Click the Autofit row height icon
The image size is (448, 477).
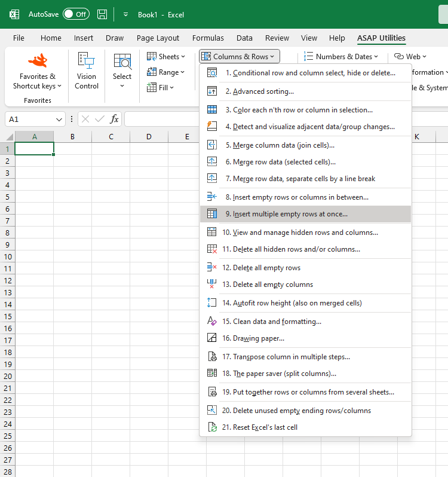click(212, 302)
